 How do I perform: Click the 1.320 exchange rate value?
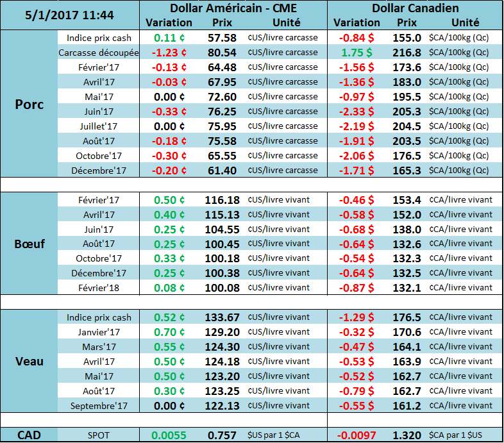[x=407, y=435]
